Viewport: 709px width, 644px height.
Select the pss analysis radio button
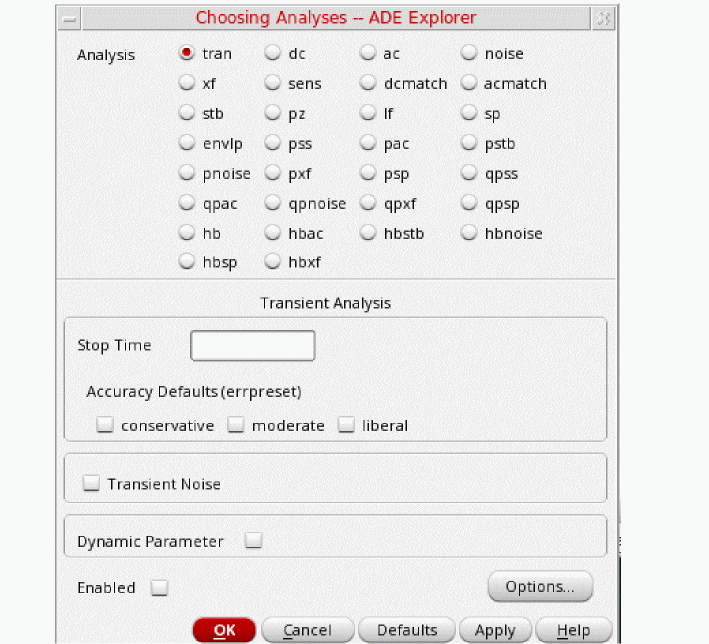(273, 143)
